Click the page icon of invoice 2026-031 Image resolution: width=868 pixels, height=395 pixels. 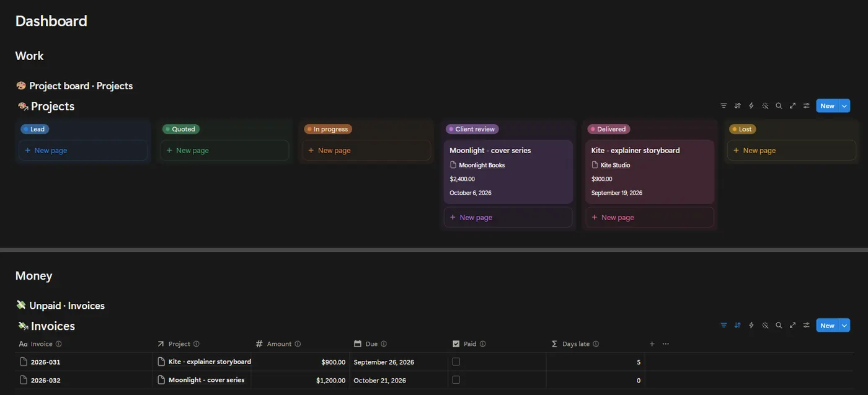[24, 362]
